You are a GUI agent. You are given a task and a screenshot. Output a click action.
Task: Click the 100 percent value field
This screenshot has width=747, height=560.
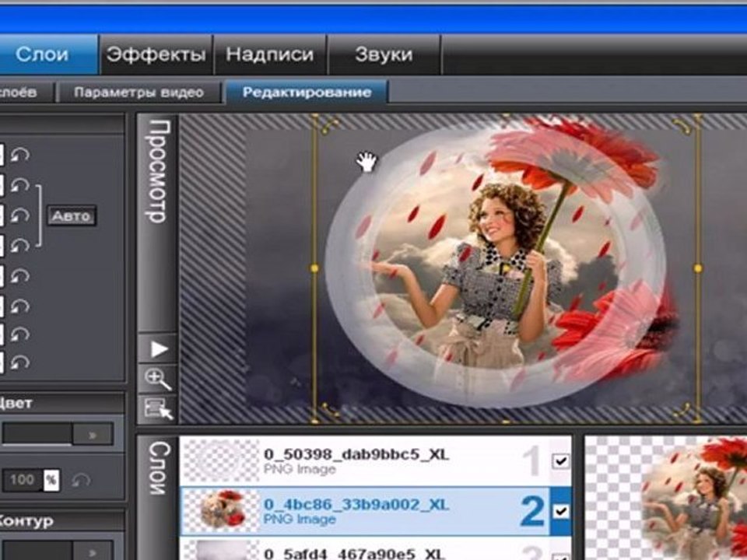pyautogui.click(x=23, y=480)
